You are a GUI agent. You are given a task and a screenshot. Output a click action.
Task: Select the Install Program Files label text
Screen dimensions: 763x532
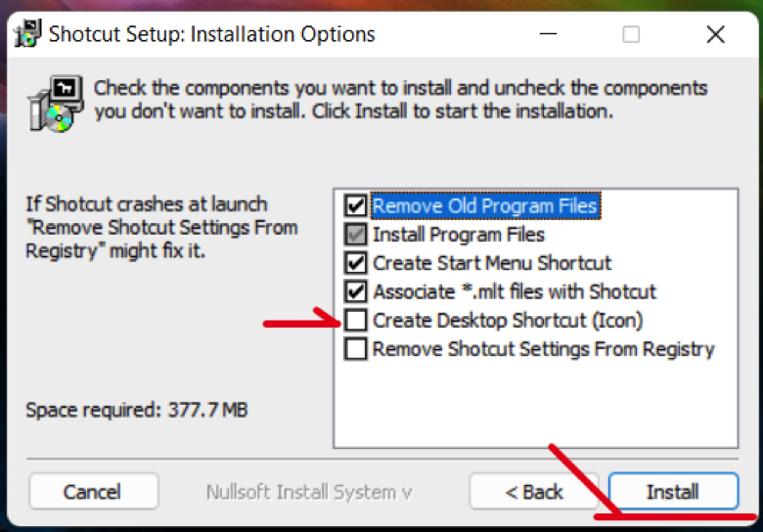[459, 235]
